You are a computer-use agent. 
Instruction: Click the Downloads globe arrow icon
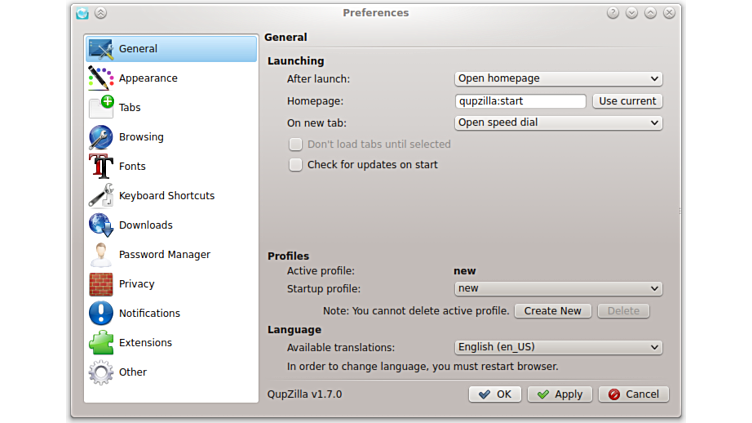click(101, 225)
